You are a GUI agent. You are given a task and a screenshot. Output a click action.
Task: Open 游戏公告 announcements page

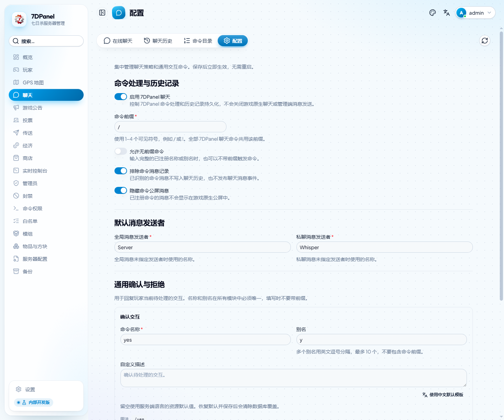pos(46,108)
